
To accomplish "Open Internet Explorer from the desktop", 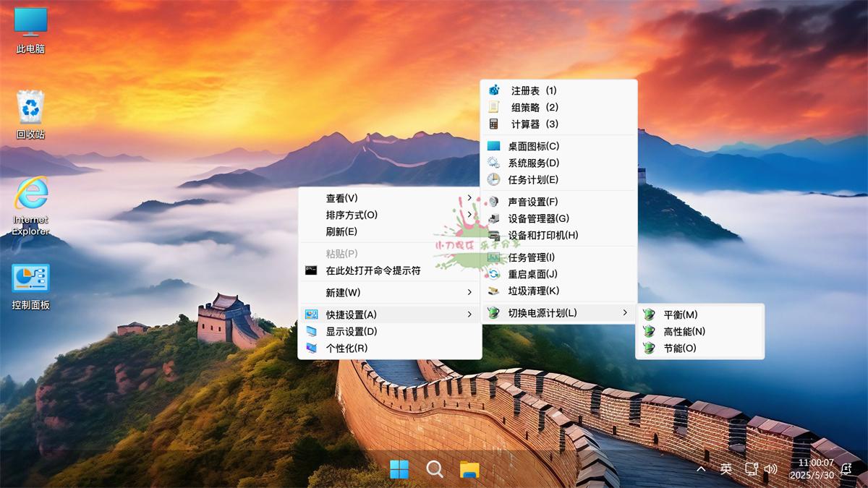I will [x=29, y=195].
